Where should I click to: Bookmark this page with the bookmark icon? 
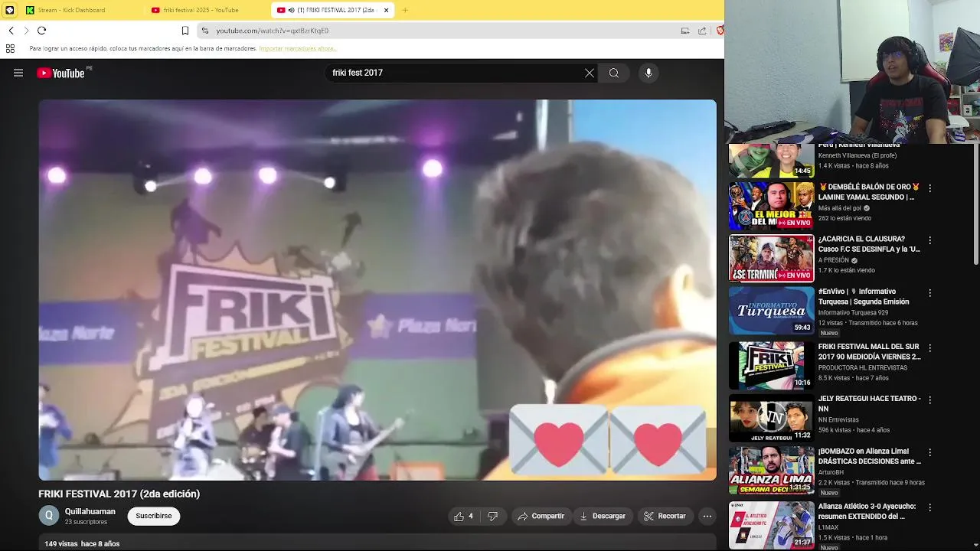[185, 31]
